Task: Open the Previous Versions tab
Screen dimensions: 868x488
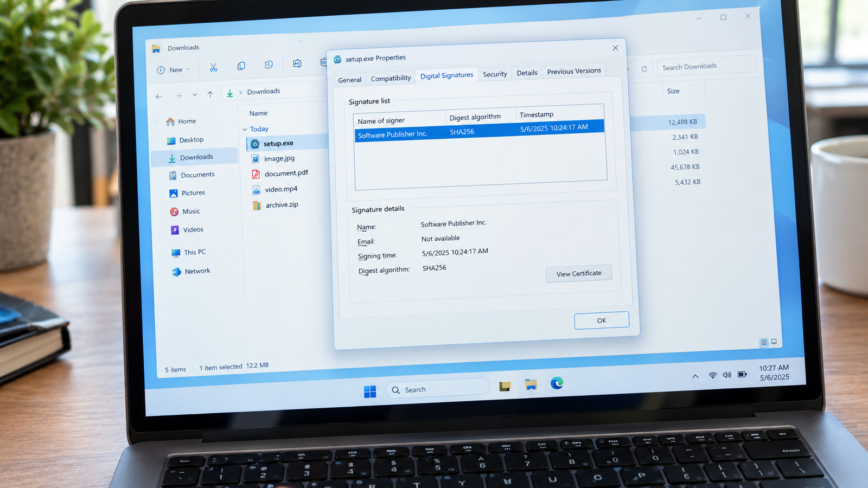Action: (x=574, y=71)
